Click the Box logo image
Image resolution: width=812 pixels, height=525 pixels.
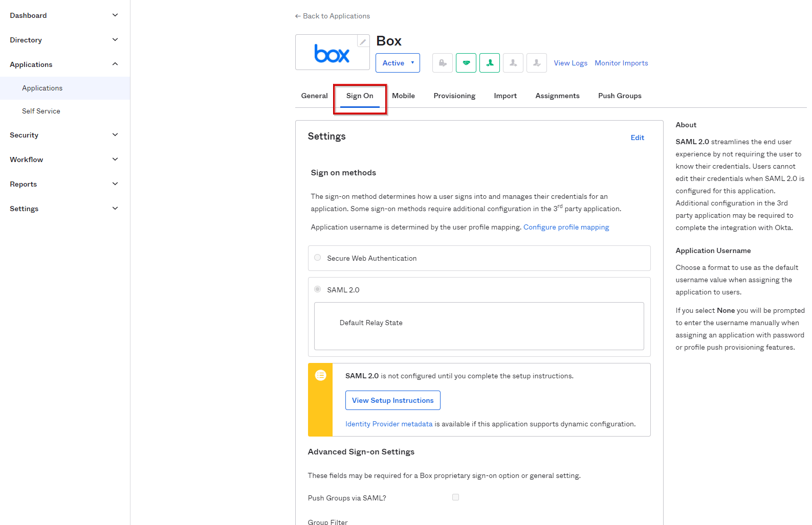(x=332, y=53)
